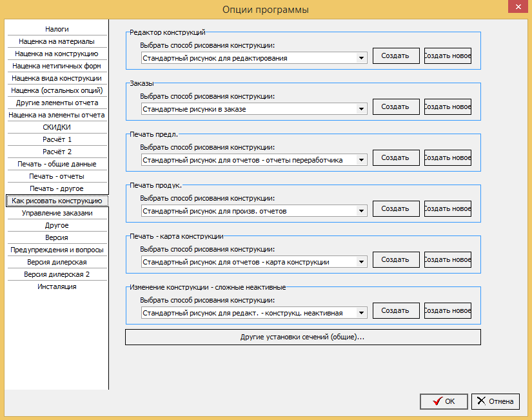The width and height of the screenshot is (532, 420).
Task: Confirm settings with OK button
Action: (444, 401)
